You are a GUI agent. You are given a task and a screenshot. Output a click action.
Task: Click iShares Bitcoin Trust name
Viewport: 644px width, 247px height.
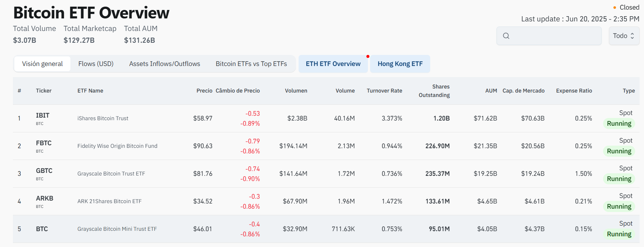click(x=103, y=118)
